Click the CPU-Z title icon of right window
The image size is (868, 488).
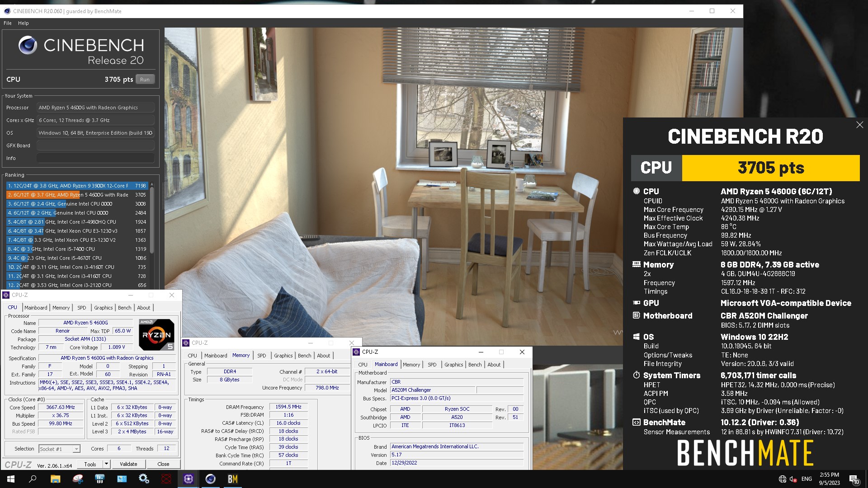tap(356, 352)
